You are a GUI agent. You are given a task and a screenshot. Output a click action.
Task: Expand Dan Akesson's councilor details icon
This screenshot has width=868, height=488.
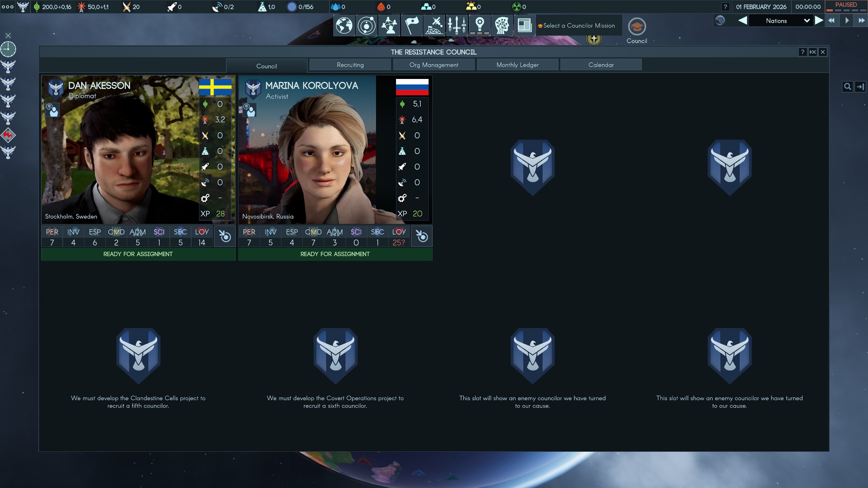point(53,110)
